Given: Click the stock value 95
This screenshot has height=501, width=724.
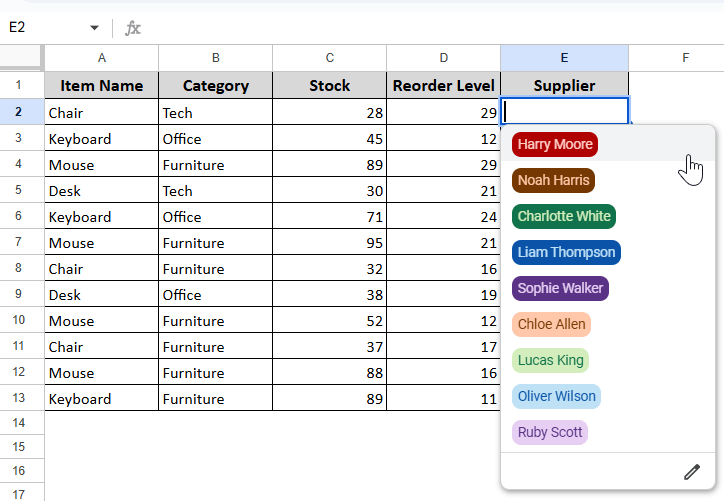Looking at the screenshot, I should (330, 242).
